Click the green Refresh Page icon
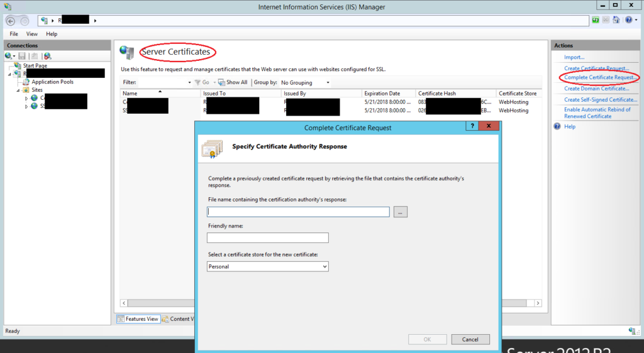 [x=596, y=19]
